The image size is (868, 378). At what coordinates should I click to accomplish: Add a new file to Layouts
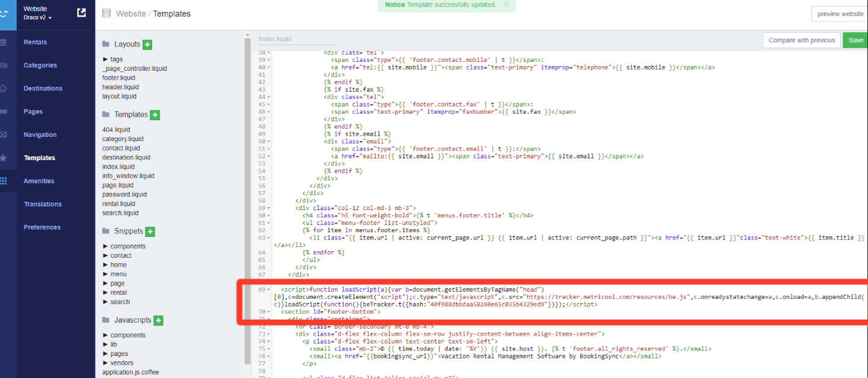coord(147,45)
